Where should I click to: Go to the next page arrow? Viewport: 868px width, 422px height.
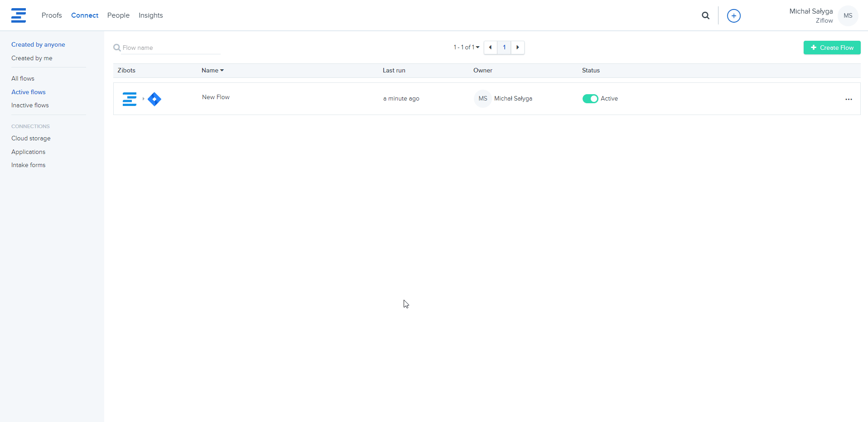click(x=517, y=48)
